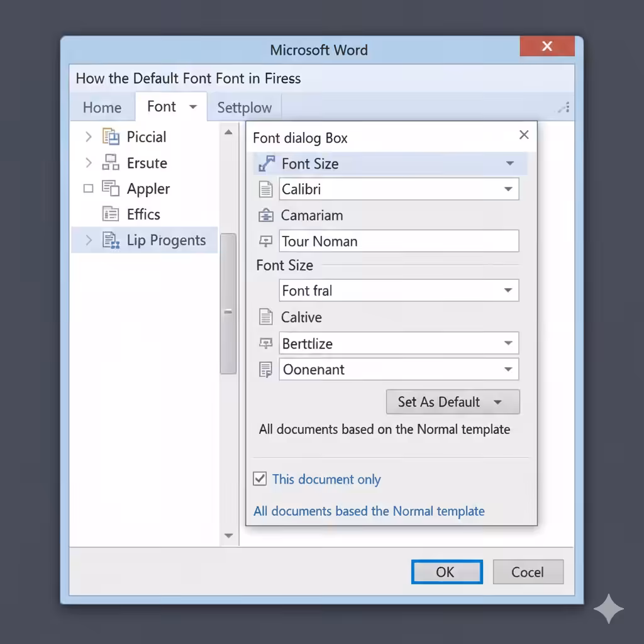Expand the Ersute tree node
This screenshot has width=644, height=644.
(88, 163)
